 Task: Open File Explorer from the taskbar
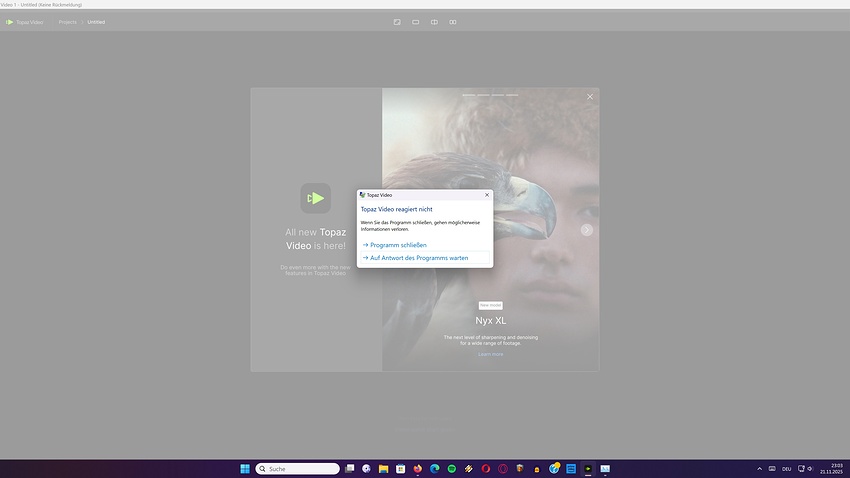[383, 469]
